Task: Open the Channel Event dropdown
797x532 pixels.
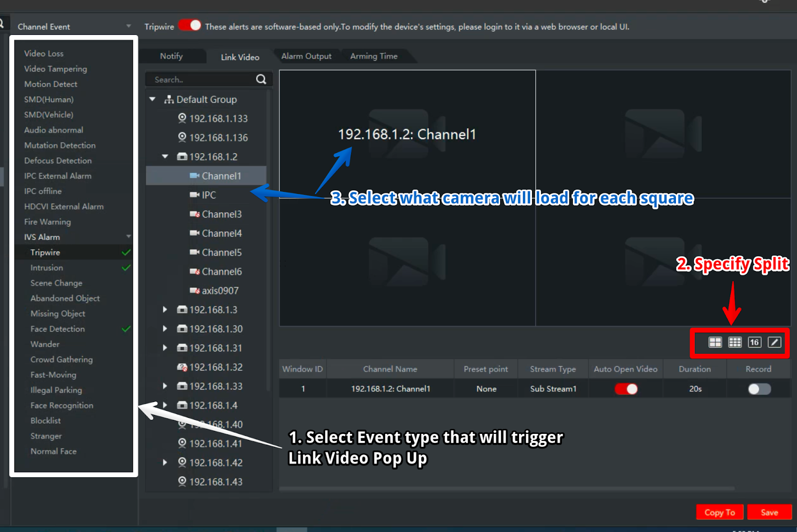Action: click(129, 26)
